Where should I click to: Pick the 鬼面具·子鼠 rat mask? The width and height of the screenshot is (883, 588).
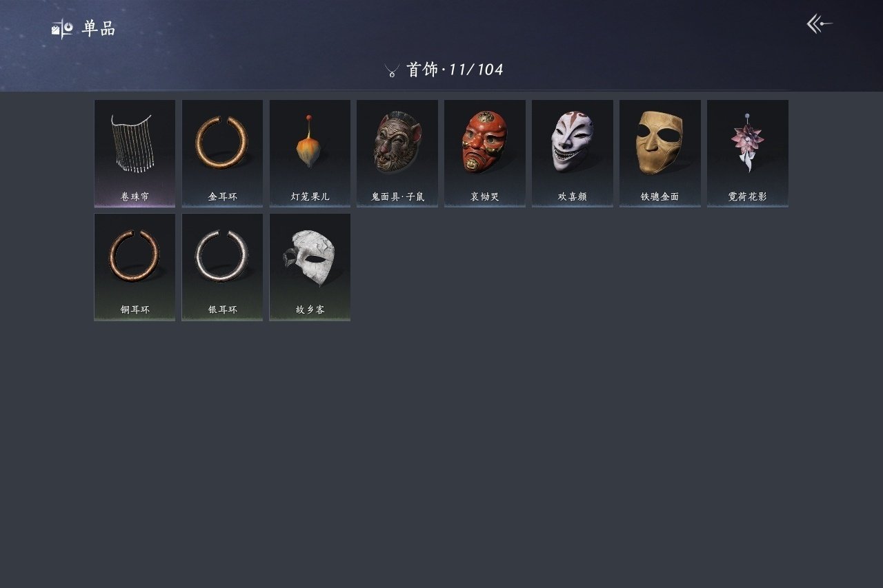[397, 153]
